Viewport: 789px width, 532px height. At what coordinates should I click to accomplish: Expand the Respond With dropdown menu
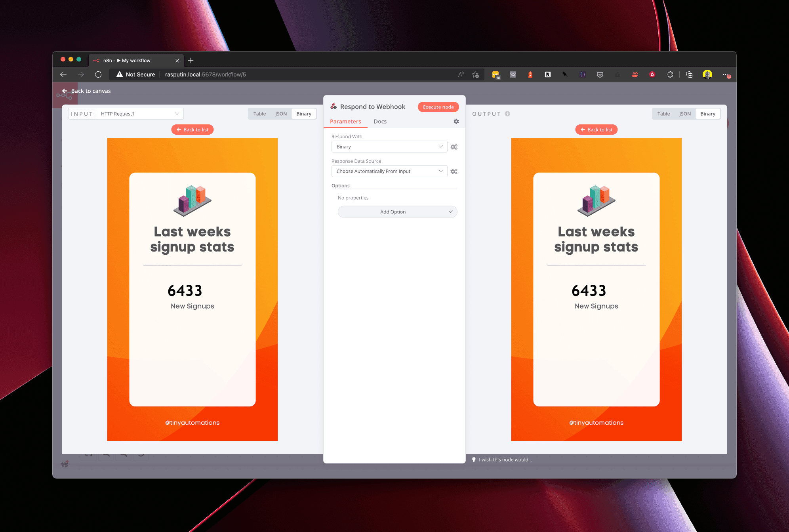click(x=389, y=147)
